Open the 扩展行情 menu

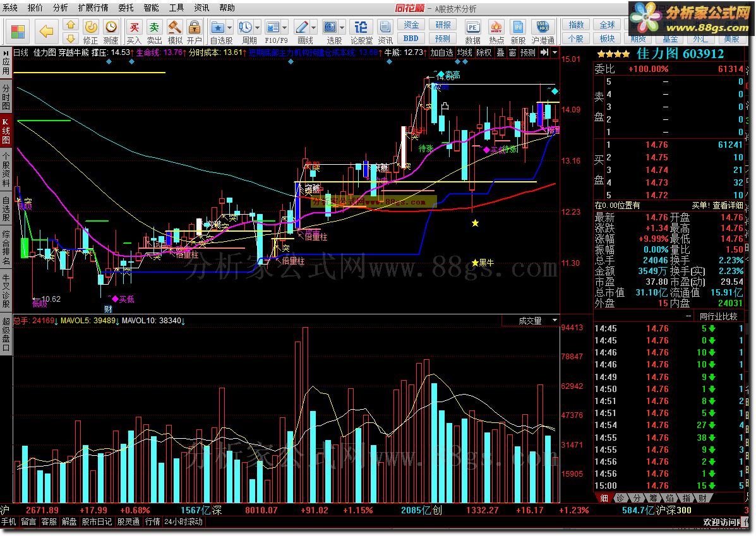93,8
